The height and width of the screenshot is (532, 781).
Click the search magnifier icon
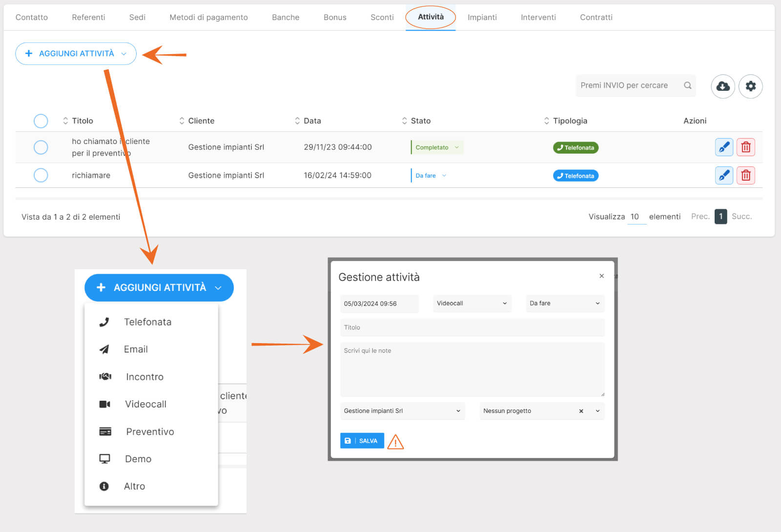(x=687, y=85)
